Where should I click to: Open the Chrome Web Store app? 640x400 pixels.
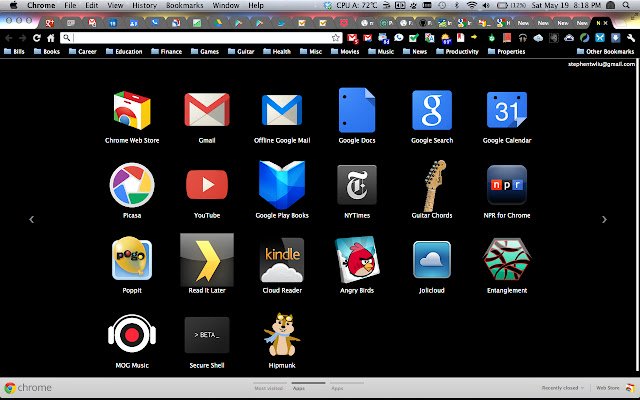click(132, 110)
